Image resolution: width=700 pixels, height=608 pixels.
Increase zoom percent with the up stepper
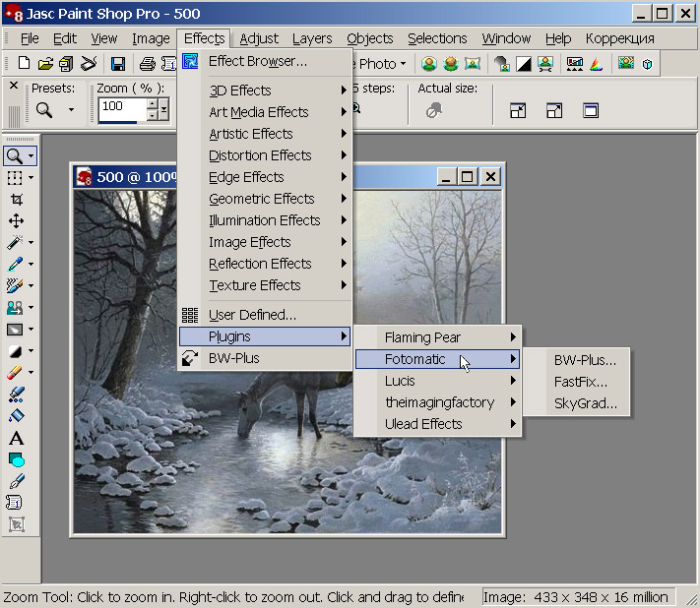[153, 101]
